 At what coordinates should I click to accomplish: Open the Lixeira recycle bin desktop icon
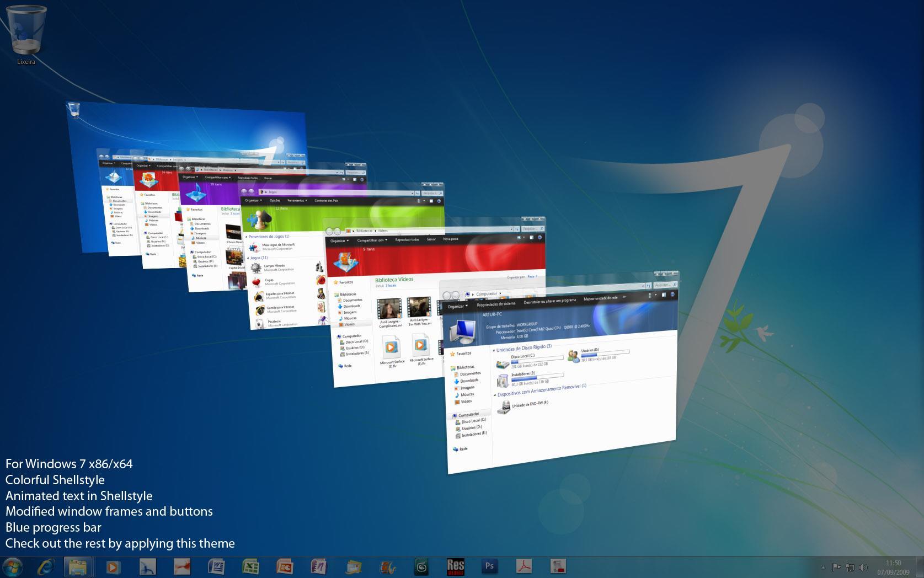click(26, 34)
